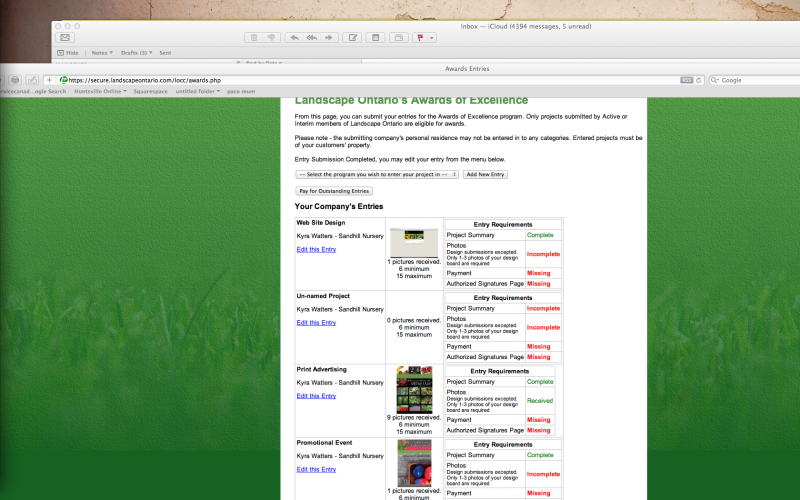Viewport: 800px width, 500px height.
Task: Click Incomplete Project Summary status for Un-named Project
Action: point(543,309)
